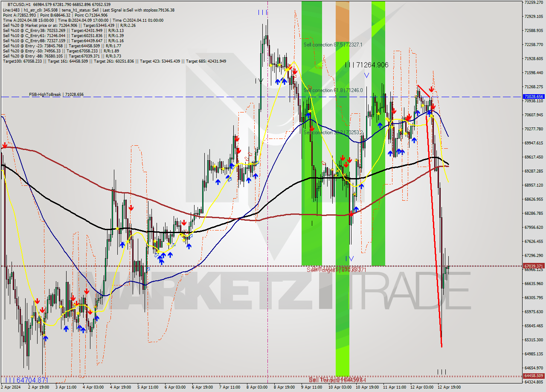Click the Sell correction 61.8 | 71246.0 label
The width and height of the screenshot is (546, 392).
333,90
